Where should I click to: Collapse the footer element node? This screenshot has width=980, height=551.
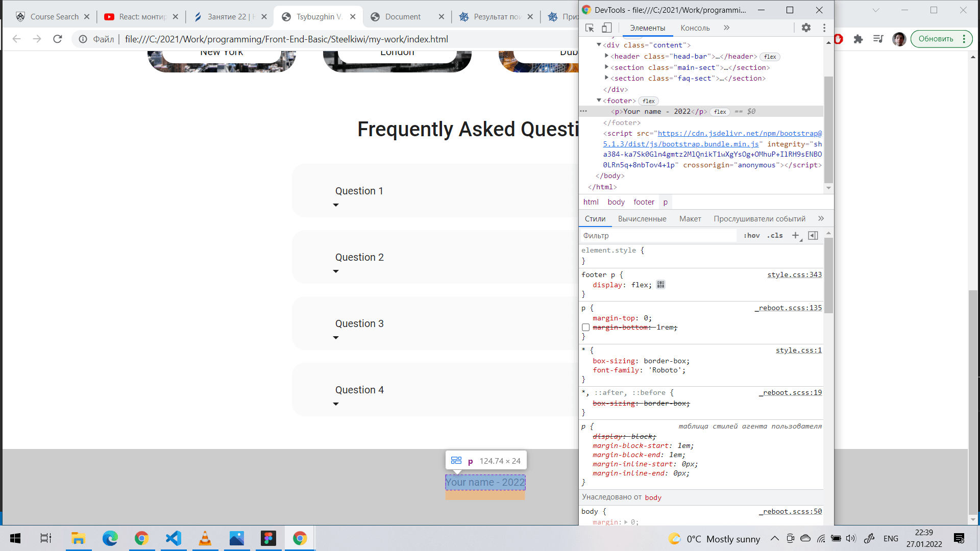point(599,101)
